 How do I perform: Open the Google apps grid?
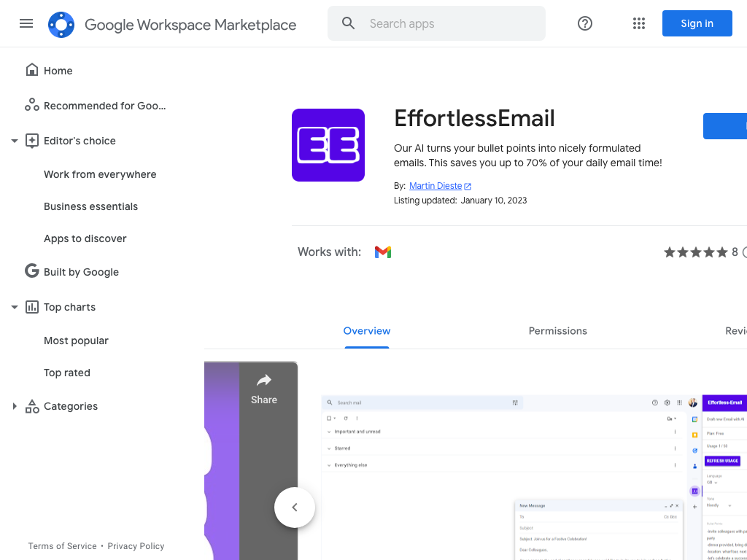[x=639, y=23]
